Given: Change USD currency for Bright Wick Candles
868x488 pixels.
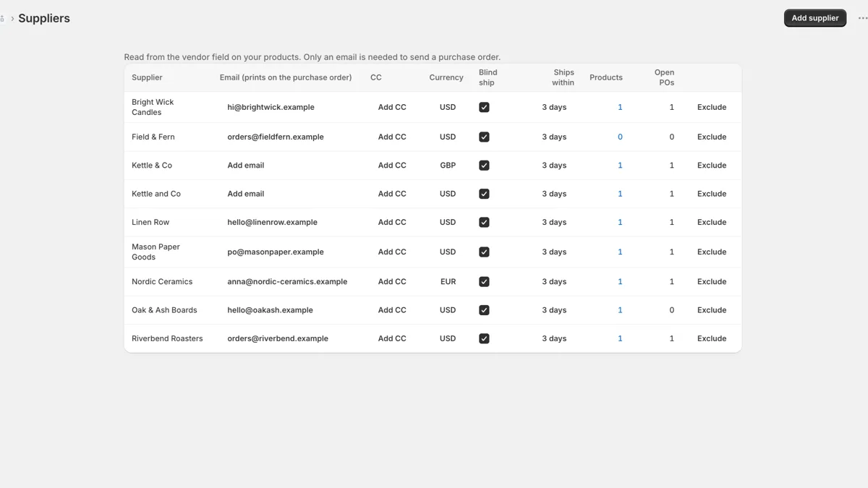Looking at the screenshot, I should [x=448, y=107].
